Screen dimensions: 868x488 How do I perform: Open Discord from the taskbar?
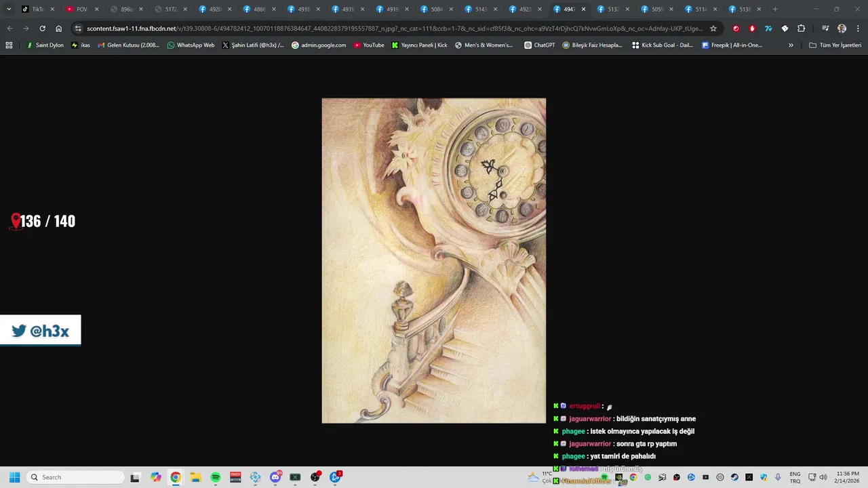point(275,477)
